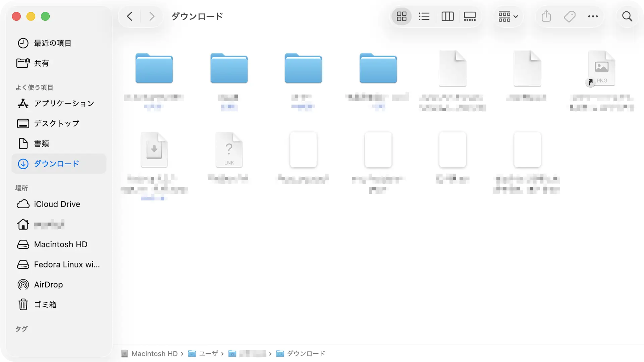Open the PNG image file thumbnail
This screenshot has width=644, height=362.
[x=601, y=68]
